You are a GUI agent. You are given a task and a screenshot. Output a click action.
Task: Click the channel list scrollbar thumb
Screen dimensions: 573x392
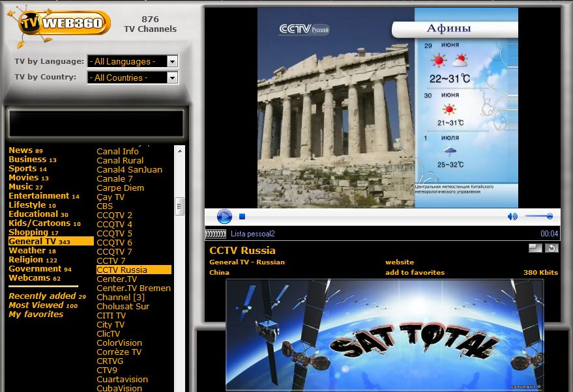[x=179, y=206]
